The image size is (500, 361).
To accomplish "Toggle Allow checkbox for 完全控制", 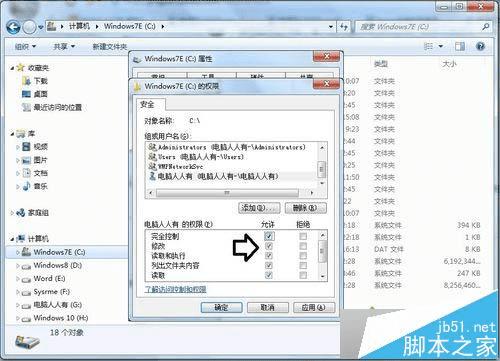I will pos(269,236).
